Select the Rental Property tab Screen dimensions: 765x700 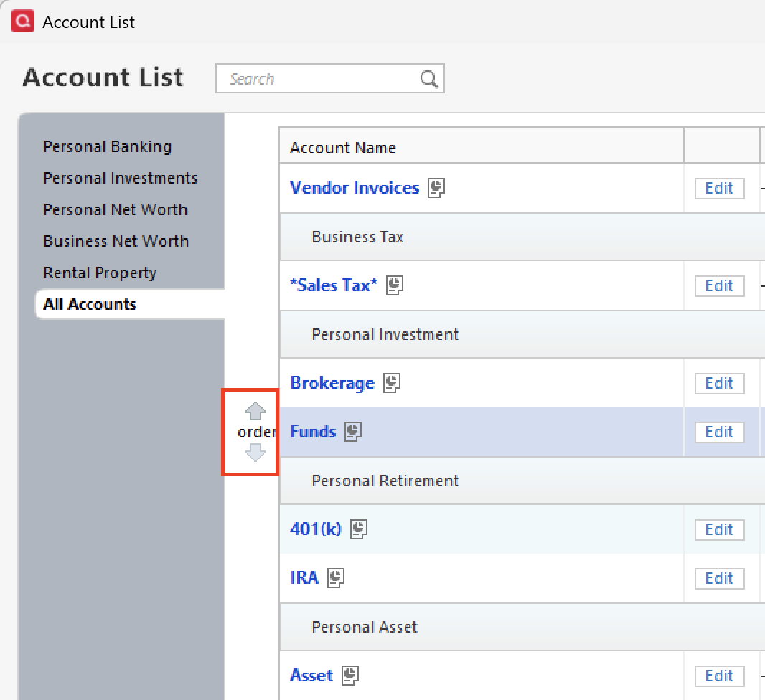(x=100, y=273)
